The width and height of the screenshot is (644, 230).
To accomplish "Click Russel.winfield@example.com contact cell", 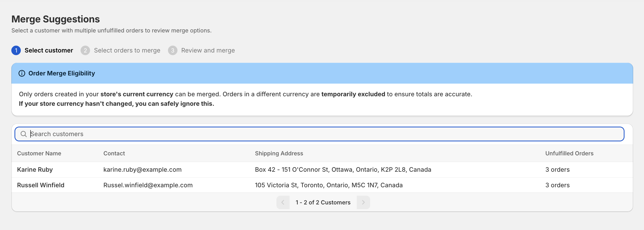I will click(148, 185).
